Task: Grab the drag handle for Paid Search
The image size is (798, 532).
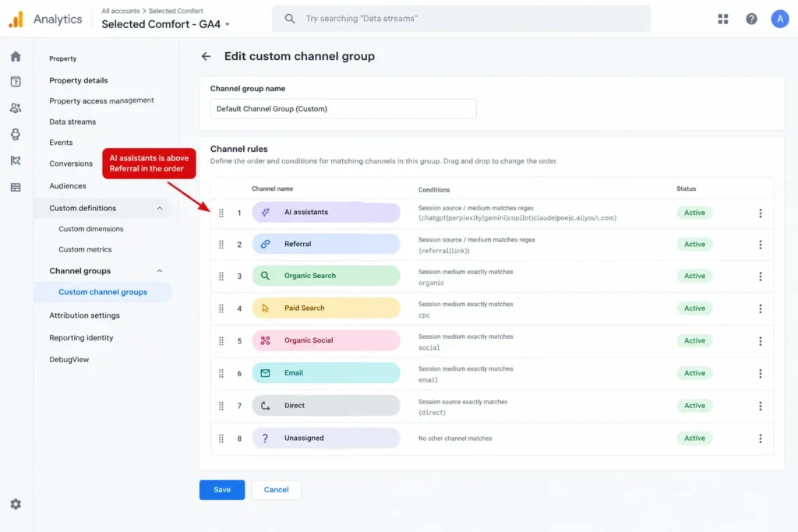Action: (221, 308)
